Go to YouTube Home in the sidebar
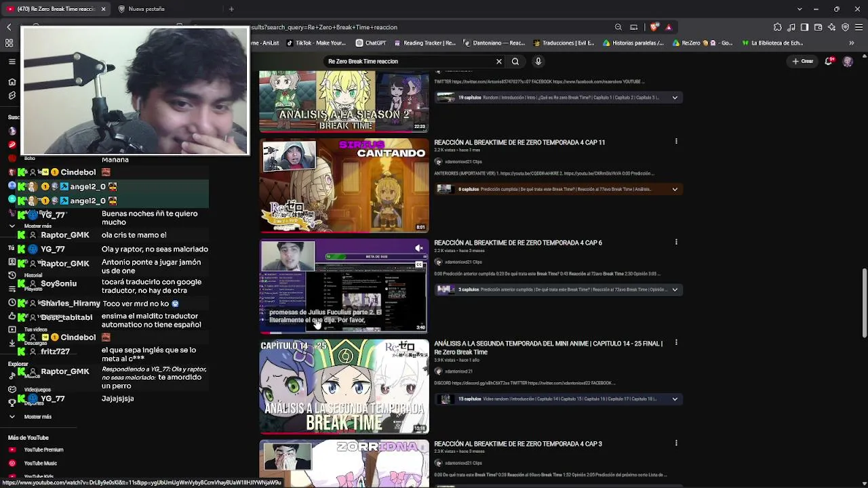 12,82
